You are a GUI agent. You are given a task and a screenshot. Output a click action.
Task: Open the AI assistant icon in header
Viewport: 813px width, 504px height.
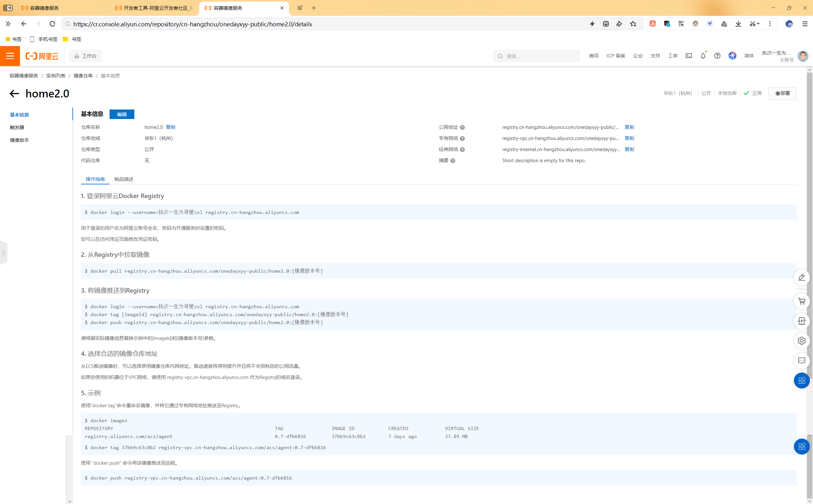pyautogui.click(x=732, y=56)
